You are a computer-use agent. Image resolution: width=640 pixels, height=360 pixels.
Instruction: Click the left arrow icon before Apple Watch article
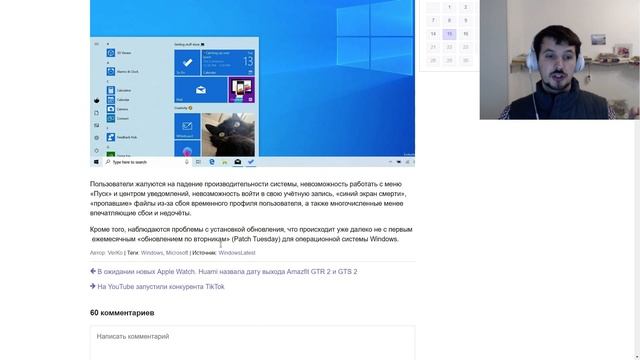(x=93, y=271)
